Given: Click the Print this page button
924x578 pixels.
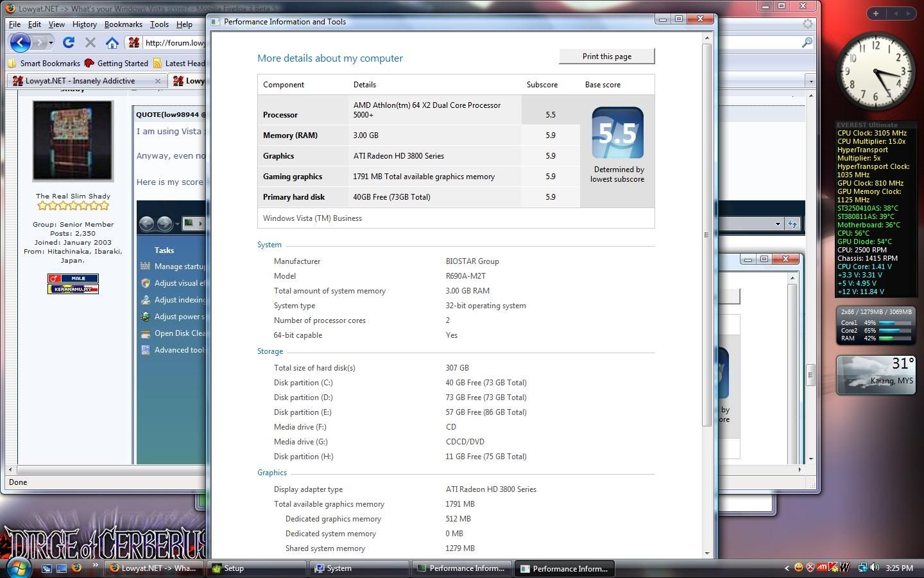Looking at the screenshot, I should coord(606,57).
